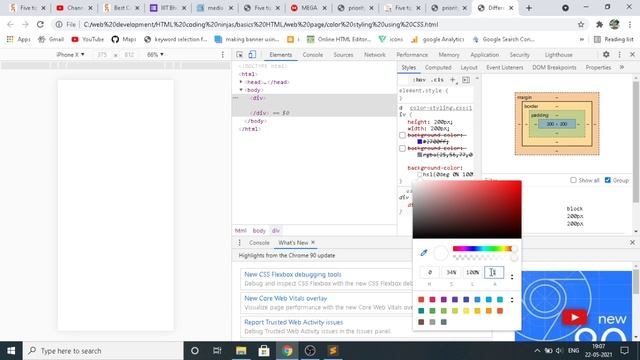Viewport: 640px width, 360px height.
Task: Add new style rule plus icon
Action: pos(453,80)
